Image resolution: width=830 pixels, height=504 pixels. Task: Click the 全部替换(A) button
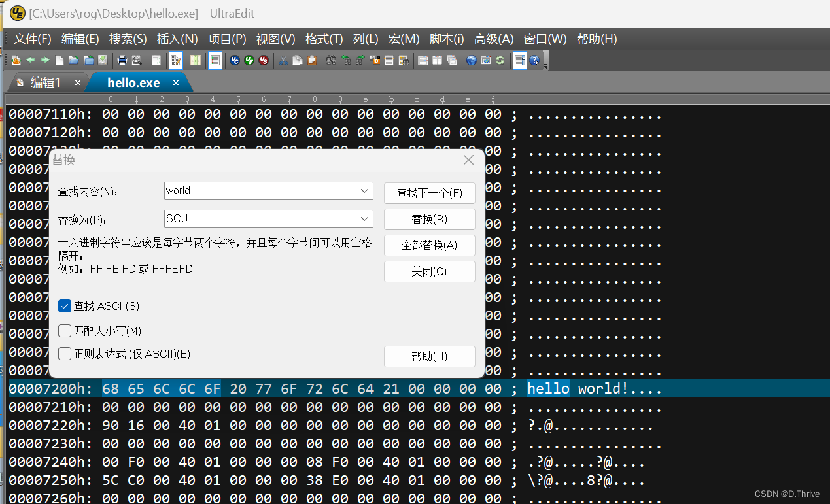pos(429,245)
